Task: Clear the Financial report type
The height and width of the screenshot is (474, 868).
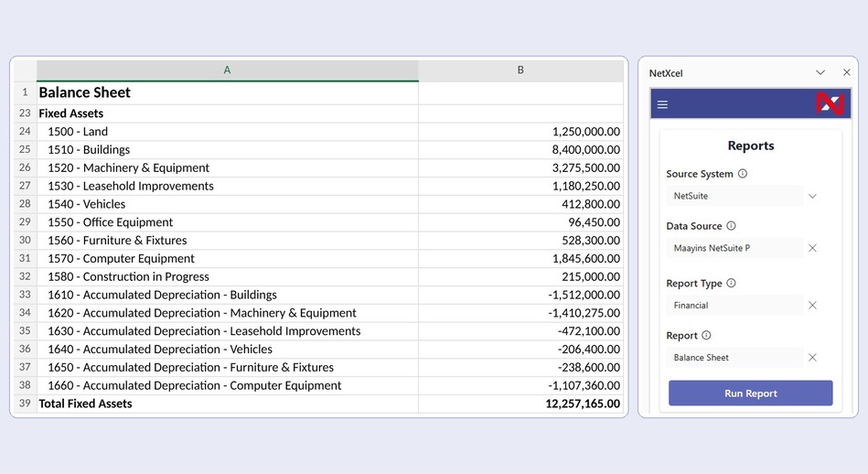Action: (x=812, y=305)
